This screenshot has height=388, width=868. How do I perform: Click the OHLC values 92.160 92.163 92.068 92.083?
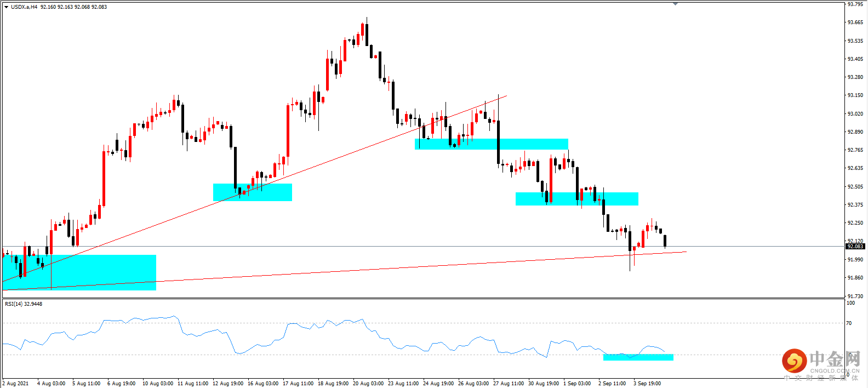coord(73,7)
